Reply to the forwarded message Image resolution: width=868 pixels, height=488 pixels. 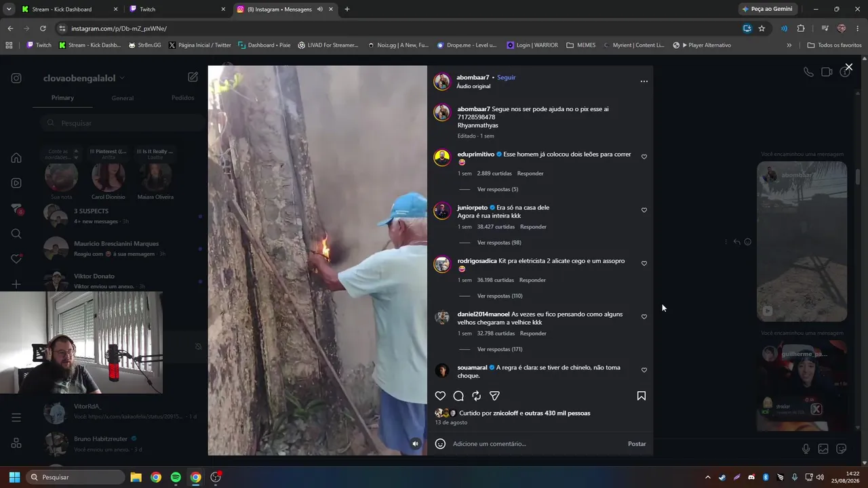click(x=737, y=242)
